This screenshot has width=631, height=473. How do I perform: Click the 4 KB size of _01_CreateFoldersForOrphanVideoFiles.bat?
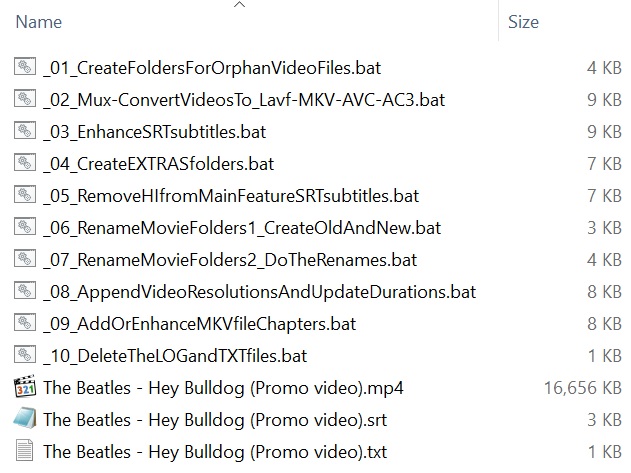[604, 68]
